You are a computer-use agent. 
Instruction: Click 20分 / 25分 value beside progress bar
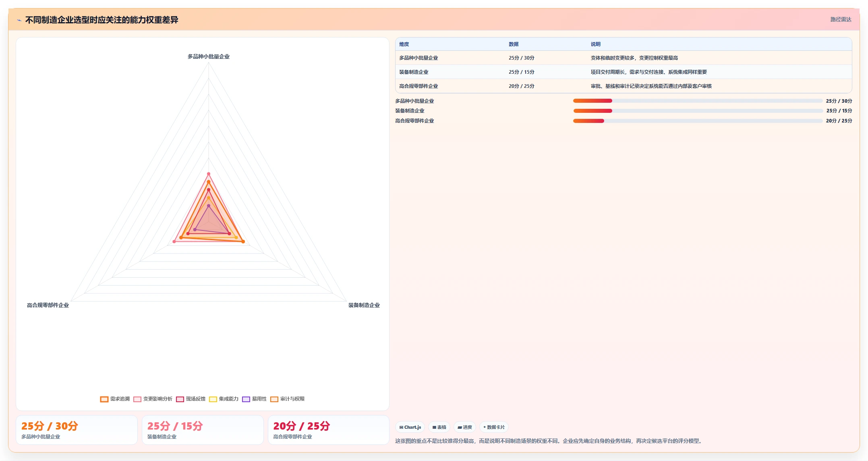point(839,121)
